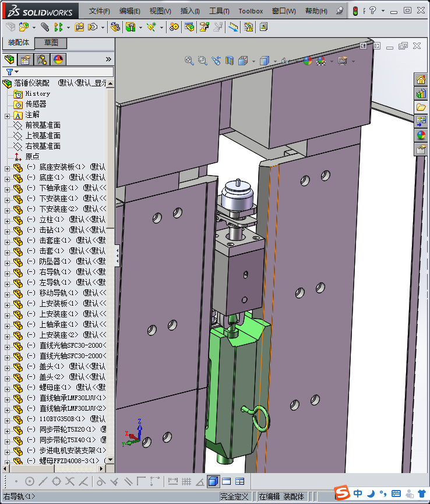Screen dimensions: 430x504
Task: Click the Bill of Materials icon
Action: 189,27
